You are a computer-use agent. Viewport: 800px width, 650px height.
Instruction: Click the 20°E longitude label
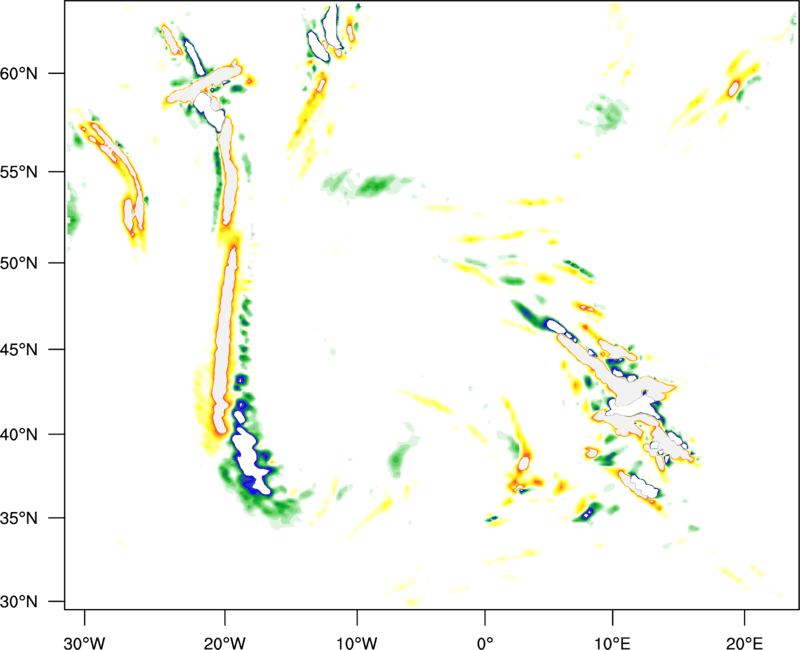pyautogui.click(x=744, y=643)
